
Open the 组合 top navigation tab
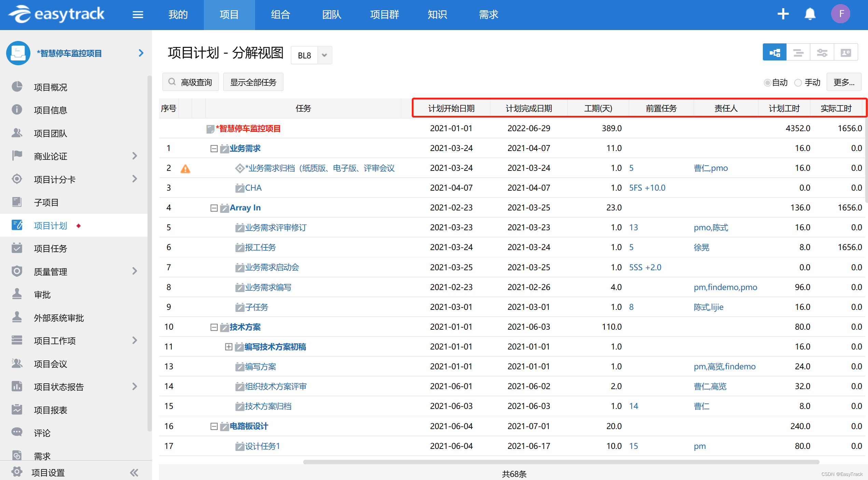(x=280, y=15)
